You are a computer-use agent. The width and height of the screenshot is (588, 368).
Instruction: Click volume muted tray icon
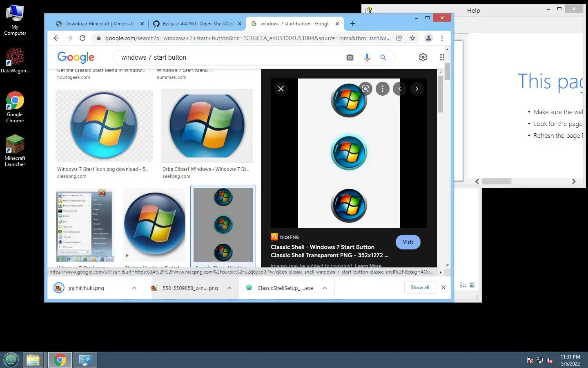[550, 360]
